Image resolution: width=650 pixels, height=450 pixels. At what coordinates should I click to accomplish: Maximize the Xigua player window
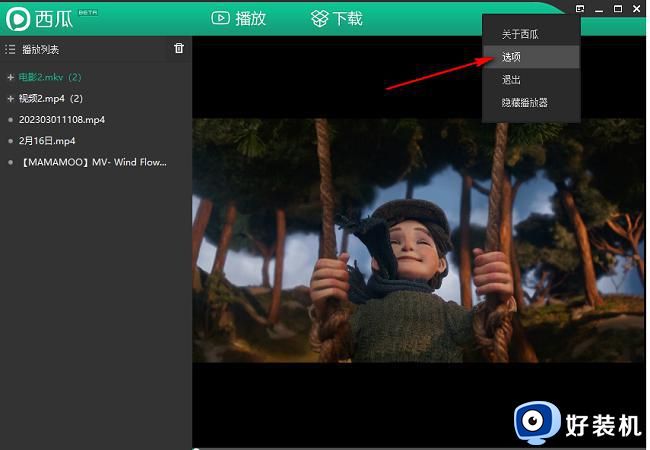[x=618, y=9]
